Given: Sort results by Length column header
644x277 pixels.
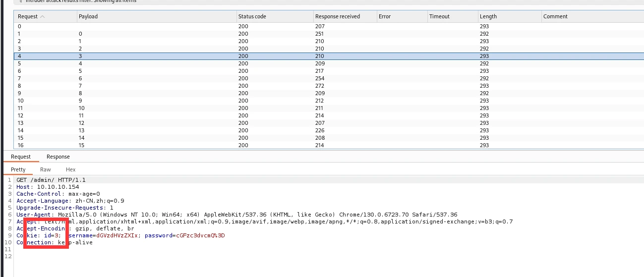Looking at the screenshot, I should coord(510,16).
